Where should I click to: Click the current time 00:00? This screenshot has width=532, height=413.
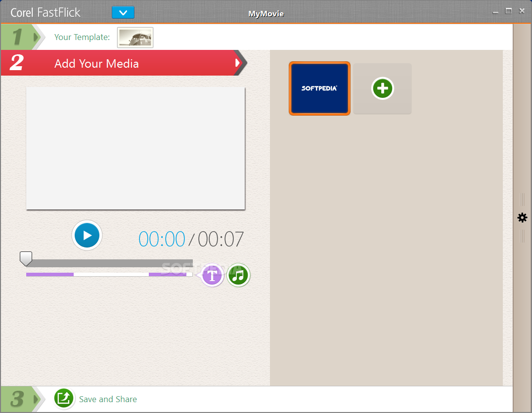tap(162, 239)
